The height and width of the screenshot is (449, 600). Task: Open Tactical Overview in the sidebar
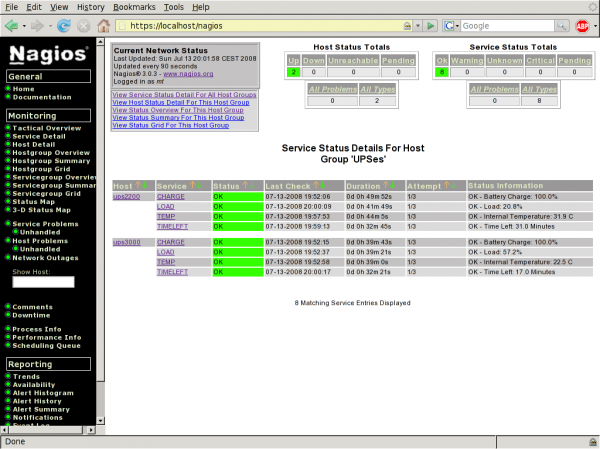[47, 128]
